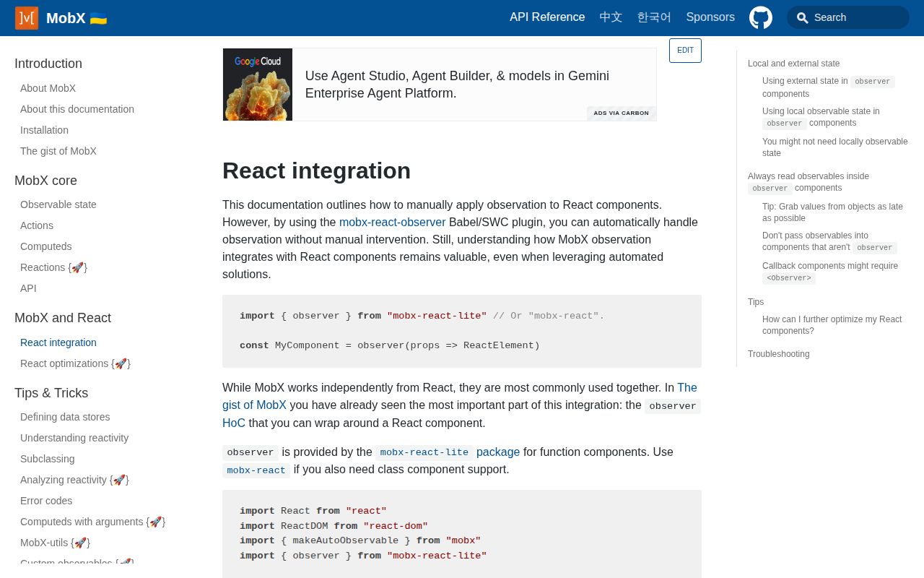Switch to the Chinese 中文 docs
924x578 pixels.
pyautogui.click(x=611, y=17)
